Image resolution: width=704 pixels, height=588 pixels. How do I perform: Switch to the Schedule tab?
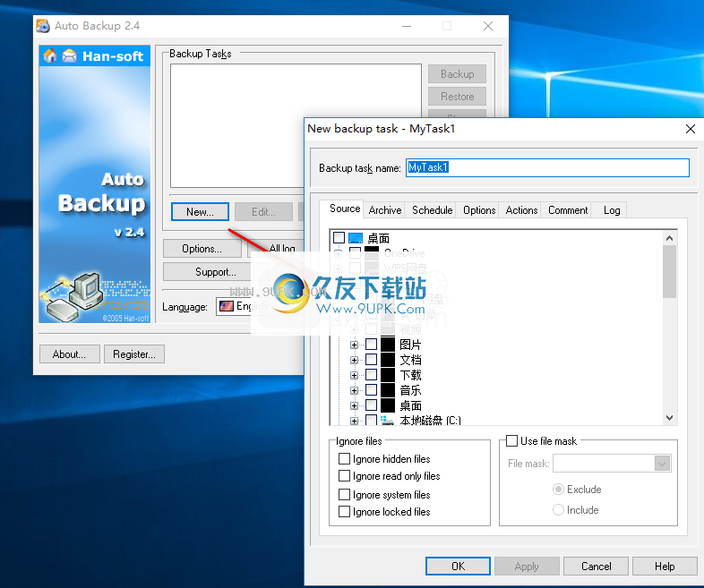432,210
